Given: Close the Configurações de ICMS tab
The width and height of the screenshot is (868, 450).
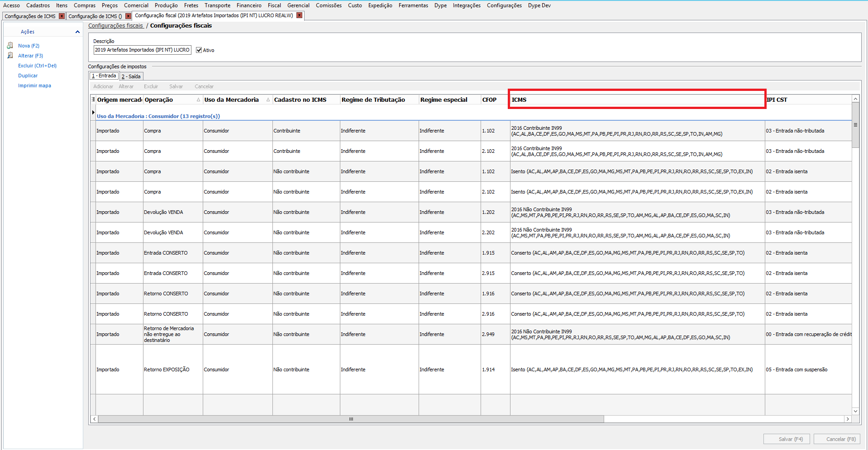Looking at the screenshot, I should pos(62,16).
